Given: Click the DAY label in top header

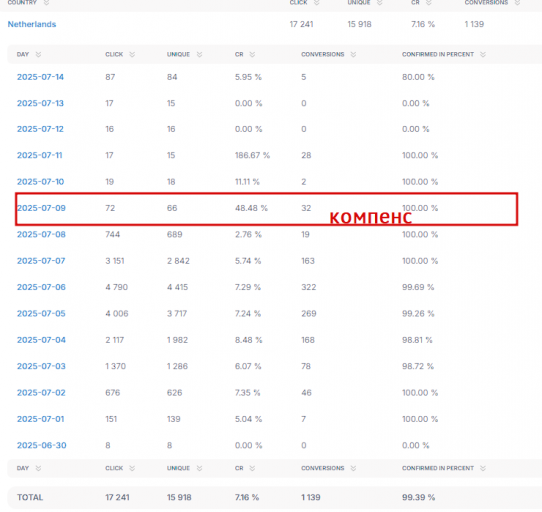Looking at the screenshot, I should pyautogui.click(x=23, y=55).
